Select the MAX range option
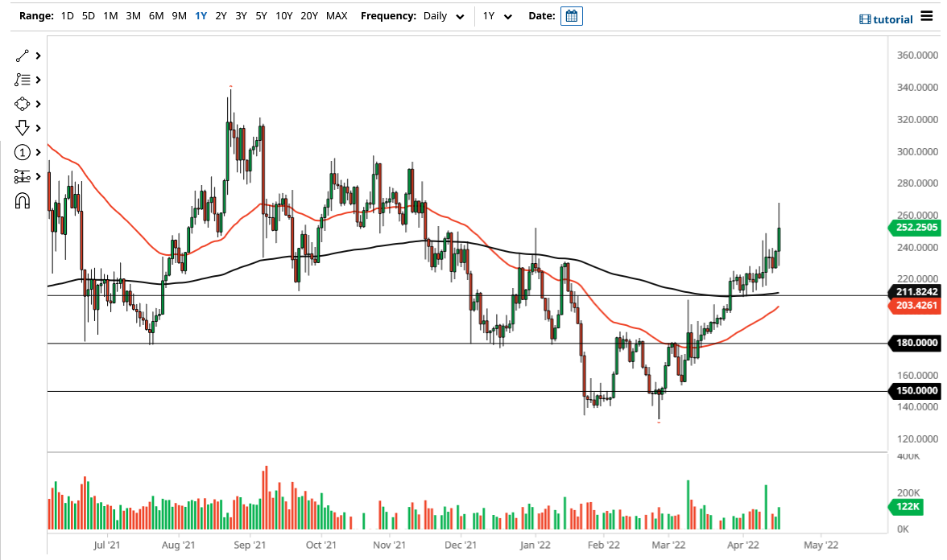 point(337,15)
